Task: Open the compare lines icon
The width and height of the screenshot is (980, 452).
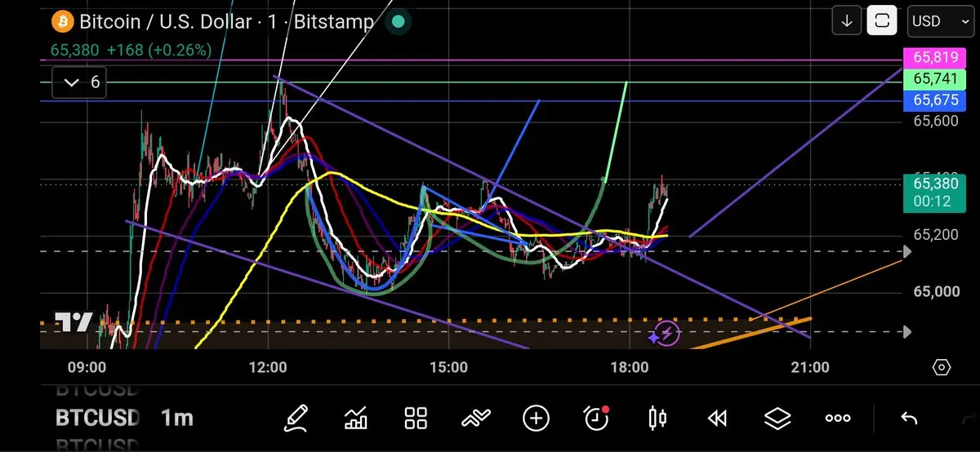Action: pyautogui.click(x=475, y=419)
